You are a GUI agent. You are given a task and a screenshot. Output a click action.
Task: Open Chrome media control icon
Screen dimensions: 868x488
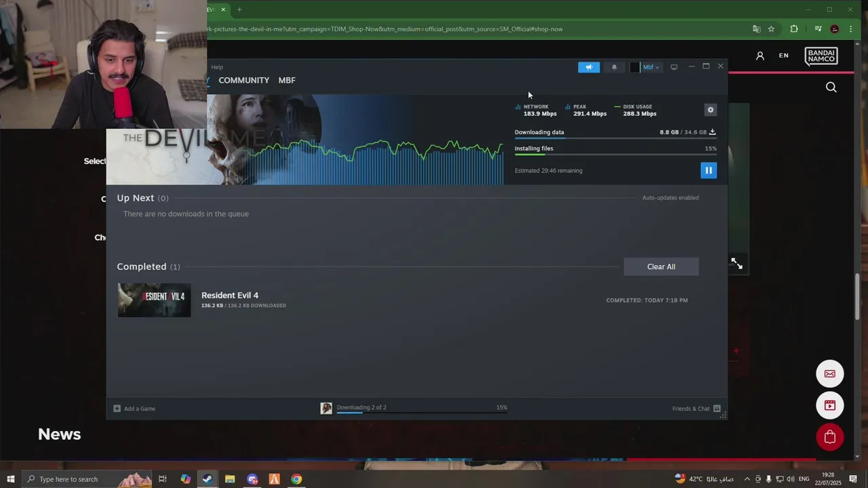[818, 29]
